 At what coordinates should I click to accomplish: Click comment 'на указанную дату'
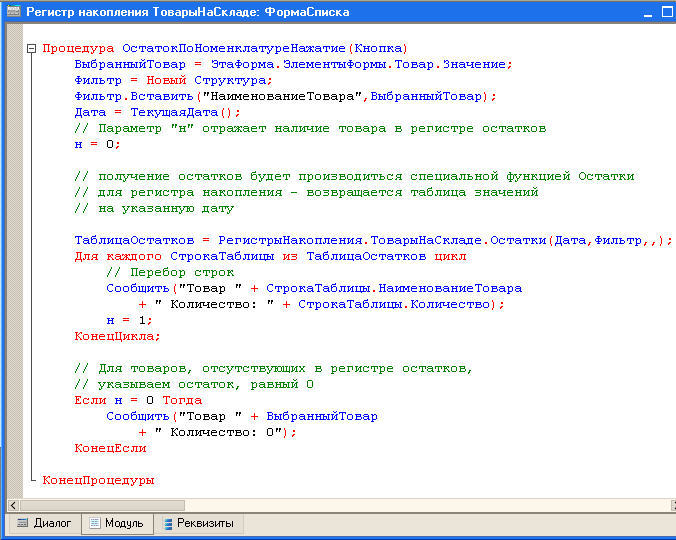tap(154, 209)
